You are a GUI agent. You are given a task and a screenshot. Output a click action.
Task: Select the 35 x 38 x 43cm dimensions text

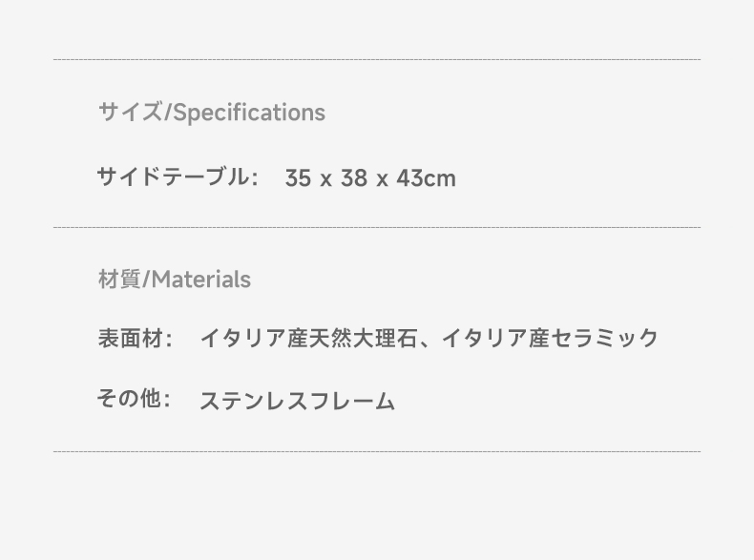click(370, 178)
